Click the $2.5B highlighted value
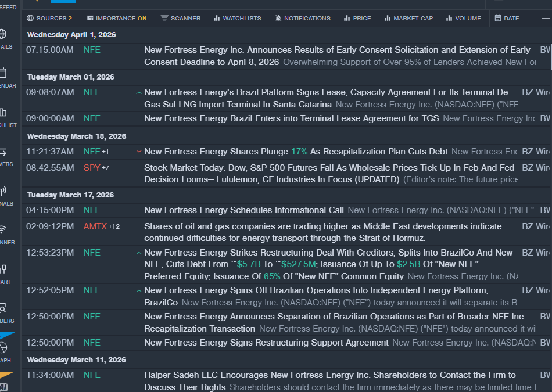Screen dimensions: 552x392 pyautogui.click(x=408, y=264)
